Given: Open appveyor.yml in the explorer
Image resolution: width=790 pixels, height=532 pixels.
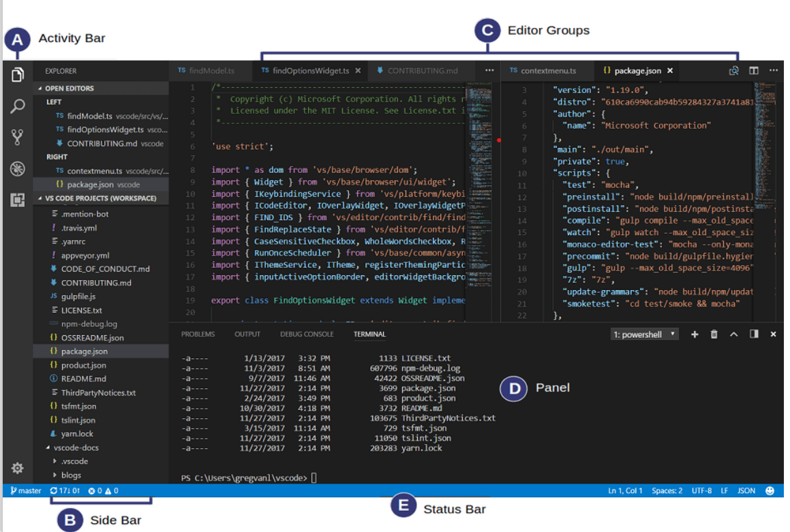Looking at the screenshot, I should point(101,255).
